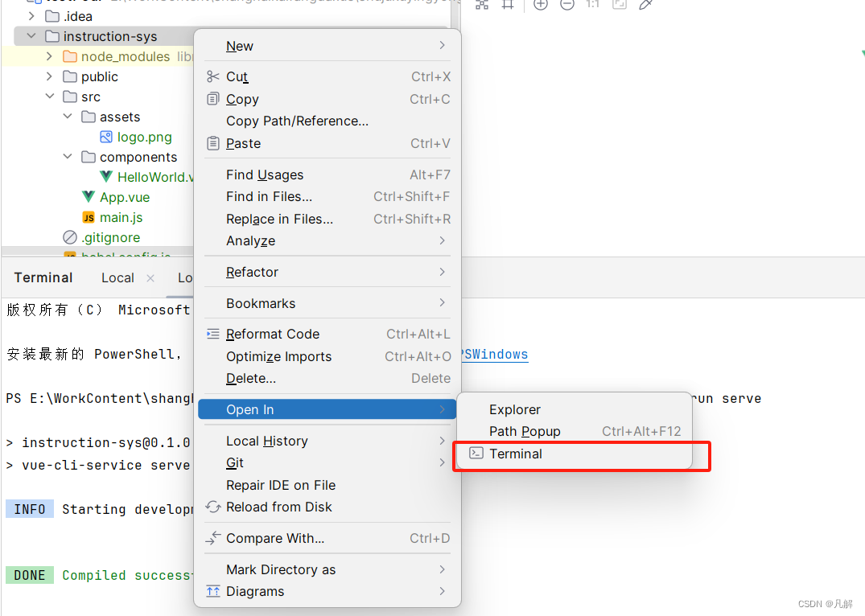Select Find in Files option
Screen dimensions: 865x616
(x=327, y=197)
